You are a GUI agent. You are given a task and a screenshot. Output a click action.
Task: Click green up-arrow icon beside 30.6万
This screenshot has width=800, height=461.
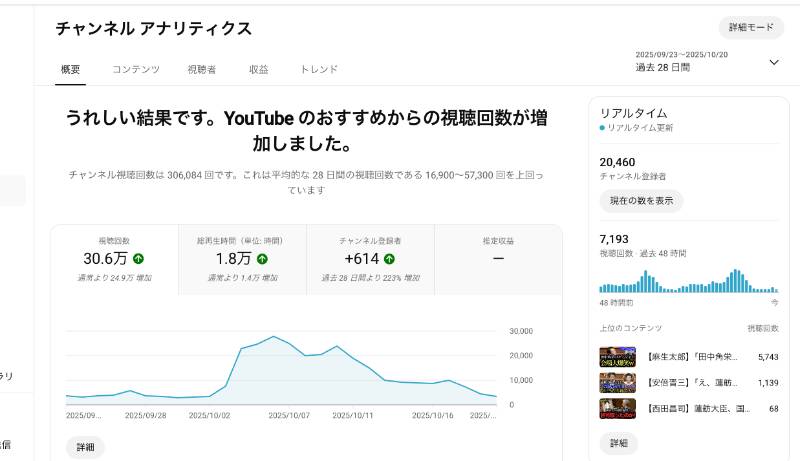click(x=138, y=259)
